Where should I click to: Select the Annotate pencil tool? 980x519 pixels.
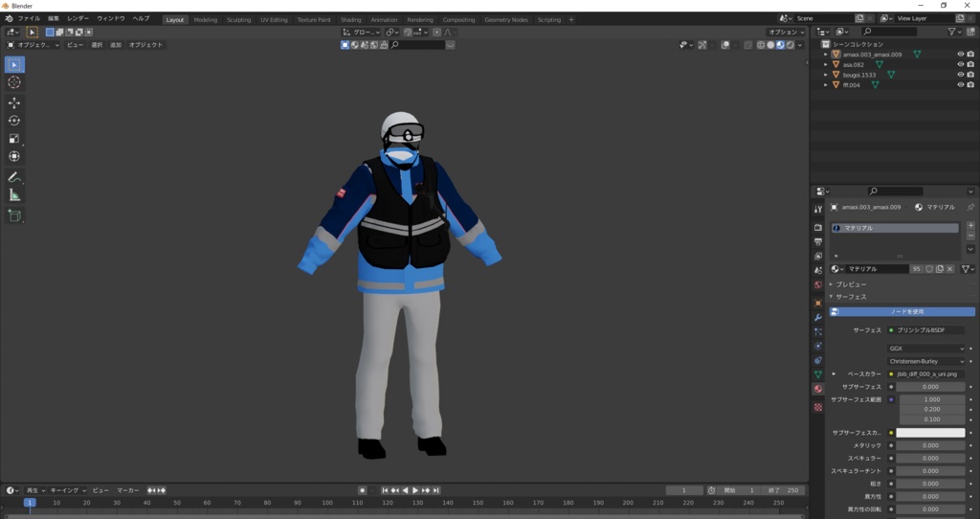(14, 177)
